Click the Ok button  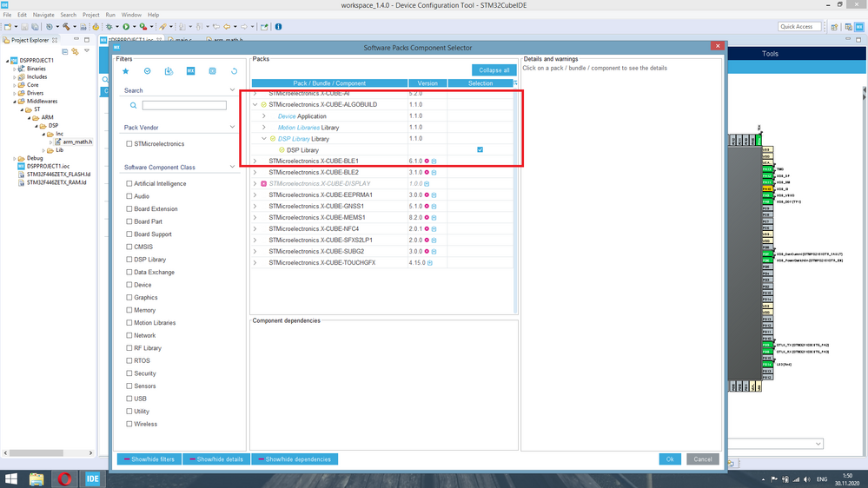tap(670, 459)
